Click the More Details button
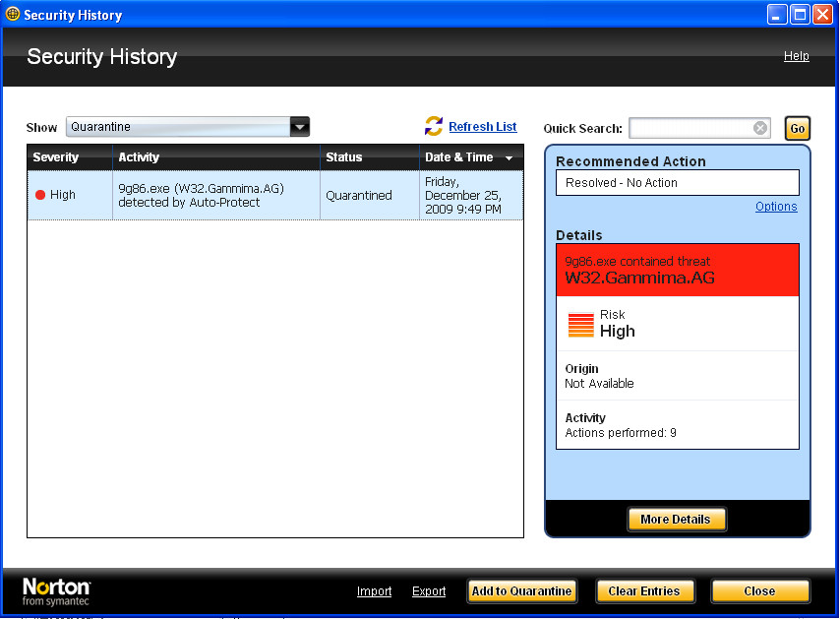The width and height of the screenshot is (840, 619). (677, 520)
